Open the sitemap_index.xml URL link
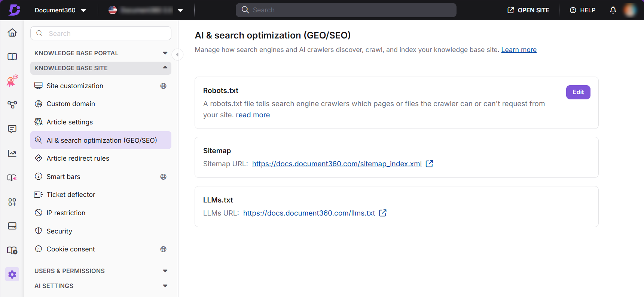Image resolution: width=644 pixels, height=297 pixels. click(337, 164)
